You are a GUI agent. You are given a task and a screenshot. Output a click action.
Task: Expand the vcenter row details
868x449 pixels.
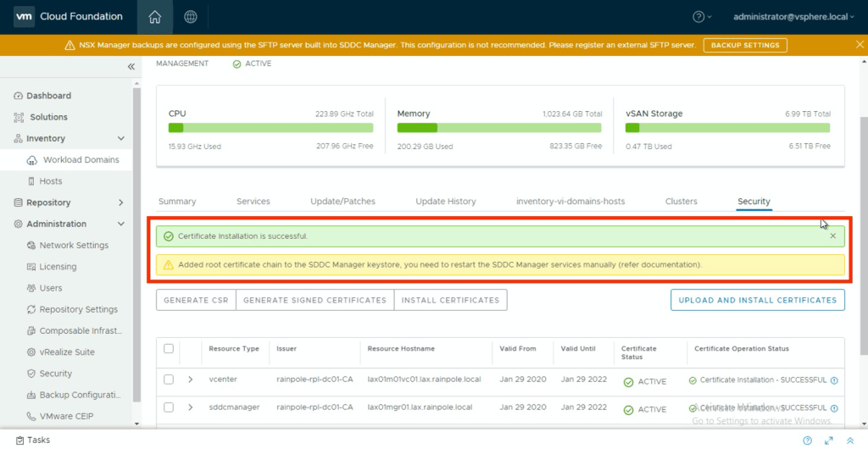tap(191, 380)
